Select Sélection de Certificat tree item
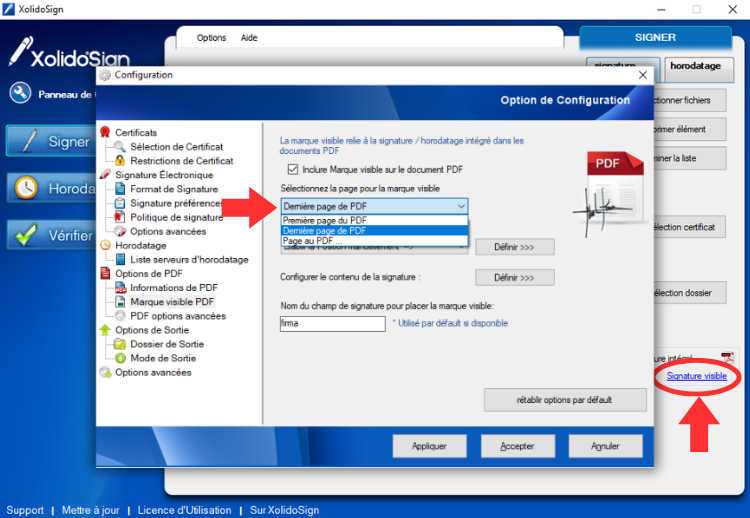The width and height of the screenshot is (750, 518). click(x=176, y=146)
